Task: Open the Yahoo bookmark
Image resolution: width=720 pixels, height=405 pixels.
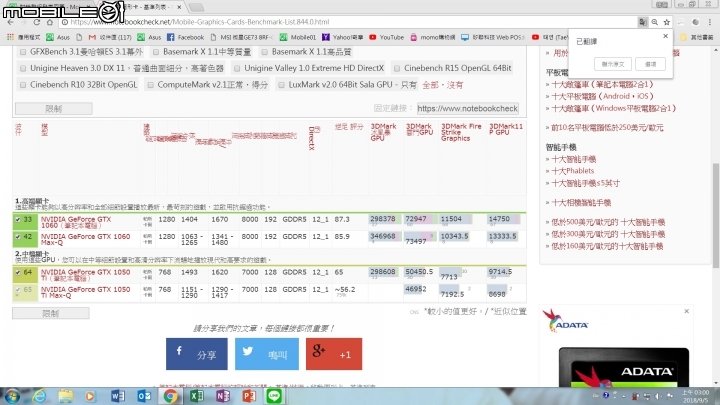Action: pyautogui.click(x=343, y=37)
